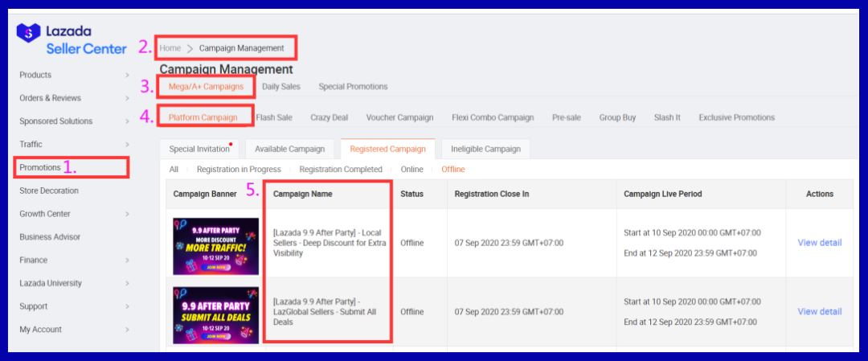
Task: Expand the Traffic chevron
Action: click(x=127, y=145)
